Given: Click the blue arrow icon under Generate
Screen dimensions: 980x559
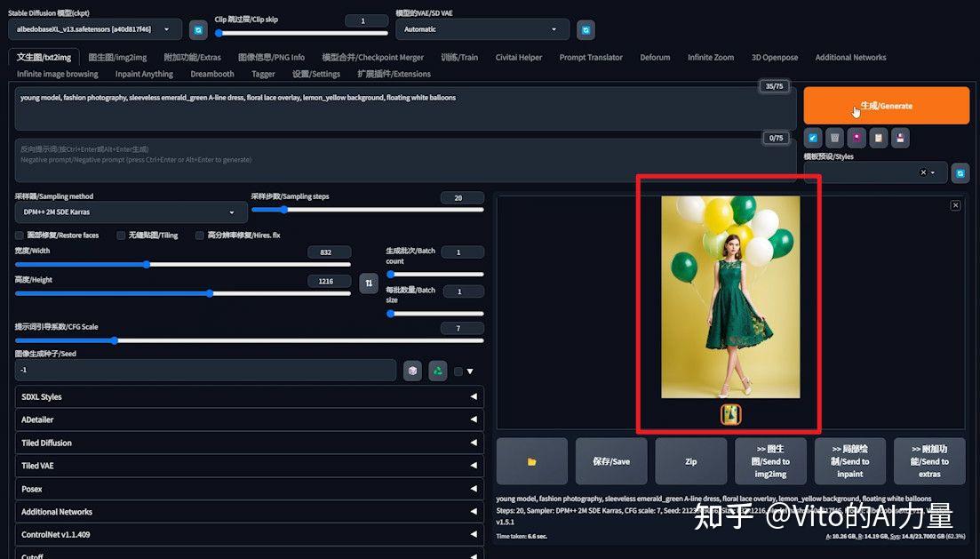Looking at the screenshot, I should 812,138.
